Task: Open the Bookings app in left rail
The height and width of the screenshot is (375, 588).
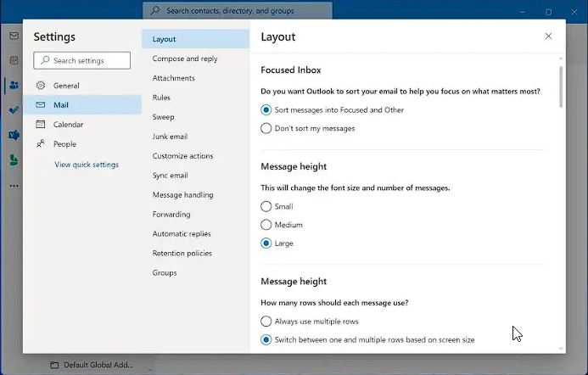Action: tap(14, 160)
